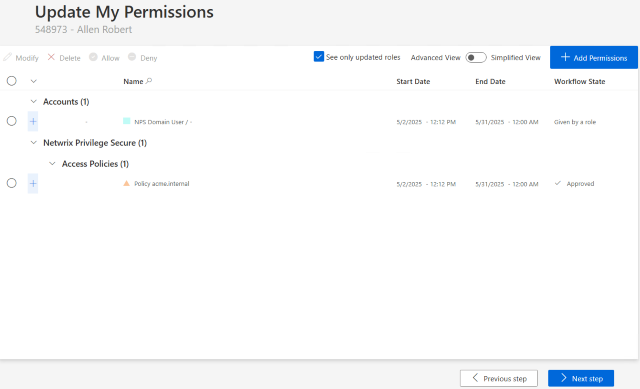Screen dimensions: 640x389
Task: Click Name column header
Action: (133, 81)
